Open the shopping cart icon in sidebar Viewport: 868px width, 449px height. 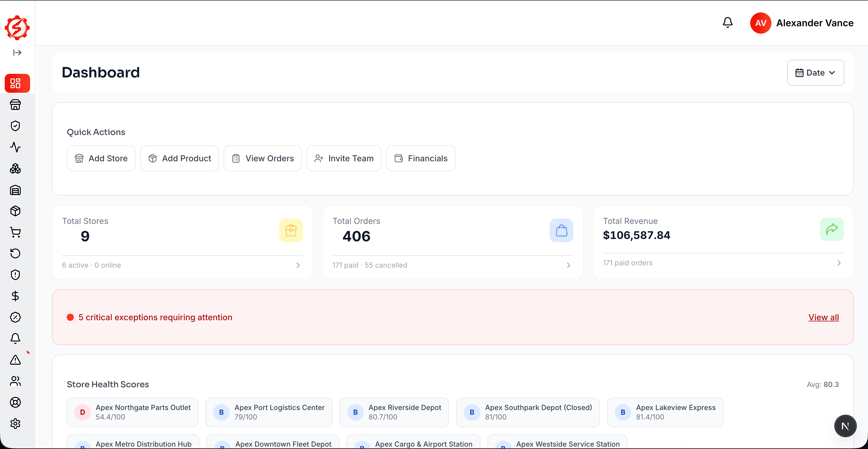click(x=15, y=232)
